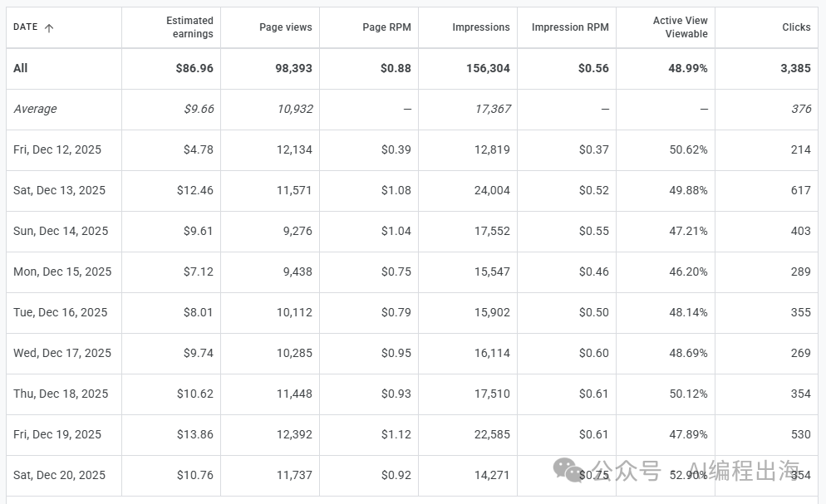Select earnings $10.76 for Dec 20
Image resolution: width=826 pixels, height=504 pixels.
[x=195, y=475]
